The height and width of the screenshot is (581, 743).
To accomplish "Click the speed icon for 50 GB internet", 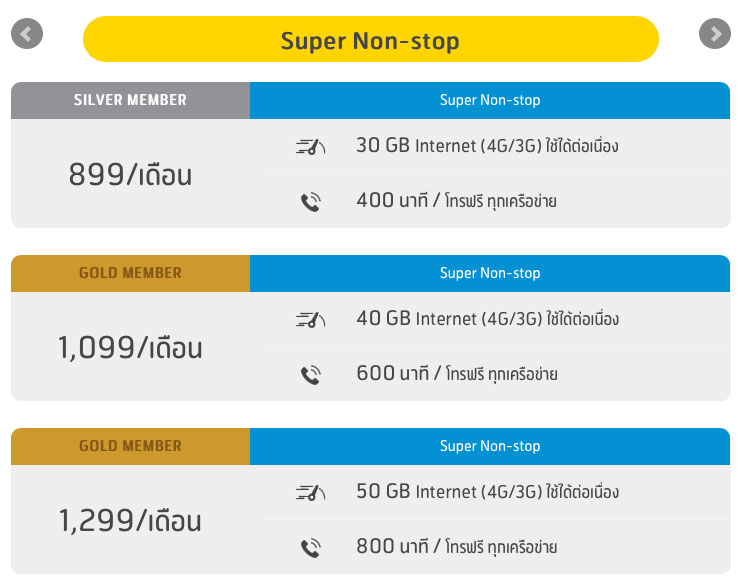I will pos(310,492).
